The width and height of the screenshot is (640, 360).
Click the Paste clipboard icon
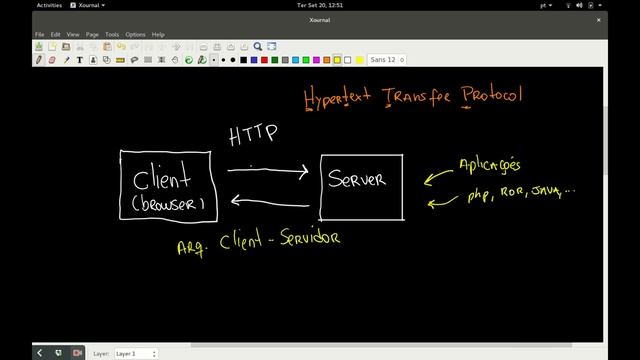point(107,47)
